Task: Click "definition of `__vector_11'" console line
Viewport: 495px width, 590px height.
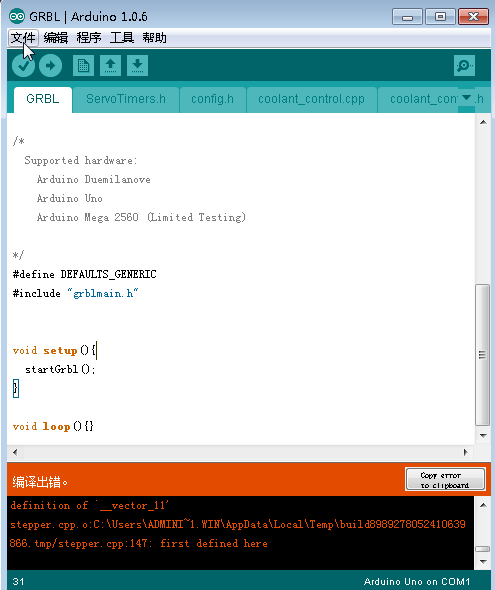Action: coord(90,505)
